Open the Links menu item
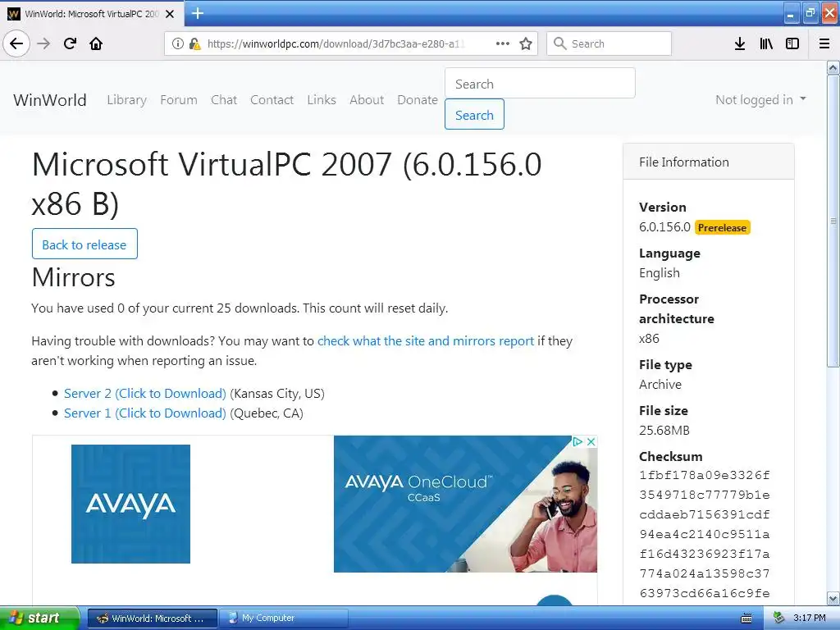The width and height of the screenshot is (840, 630). tap(322, 99)
